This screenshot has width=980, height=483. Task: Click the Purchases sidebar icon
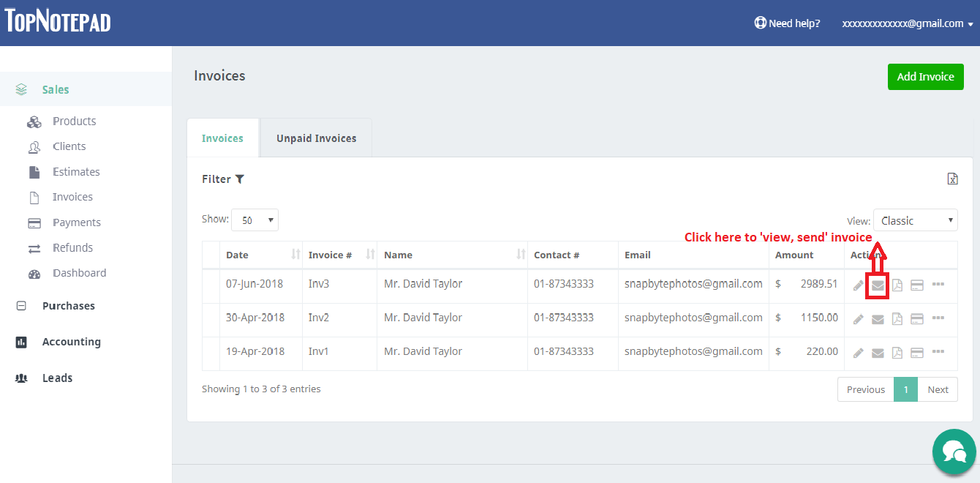point(21,306)
